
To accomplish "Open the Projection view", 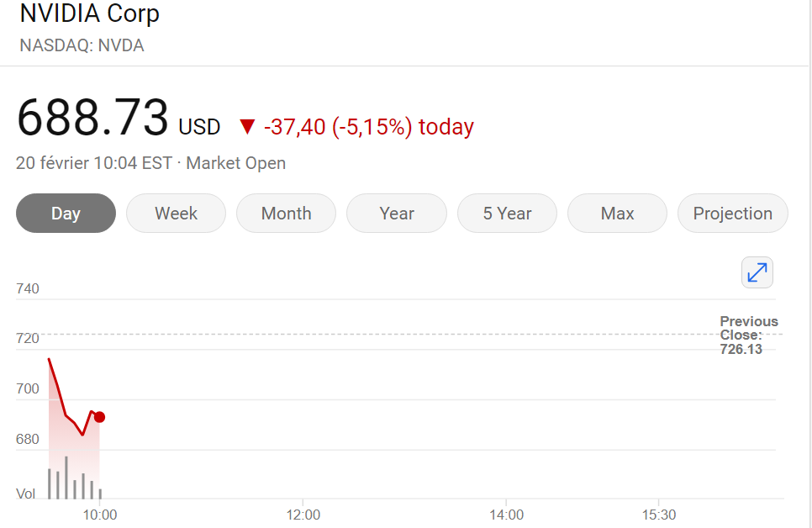I will pos(732,214).
